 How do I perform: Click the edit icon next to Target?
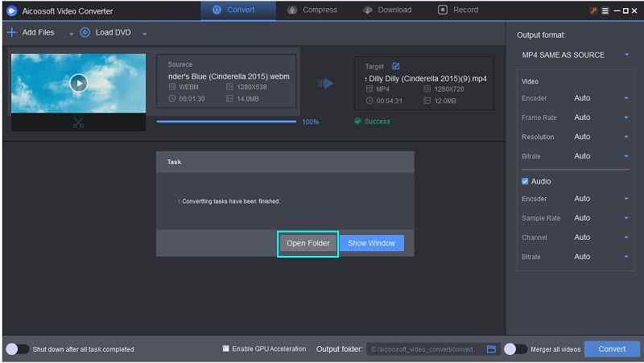tap(395, 66)
